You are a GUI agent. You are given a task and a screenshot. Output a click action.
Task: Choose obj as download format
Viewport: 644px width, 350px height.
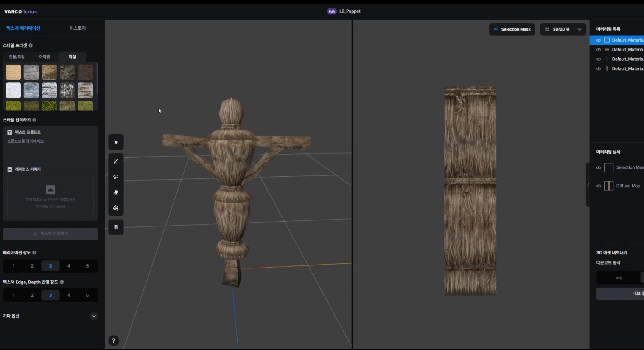[x=619, y=277]
